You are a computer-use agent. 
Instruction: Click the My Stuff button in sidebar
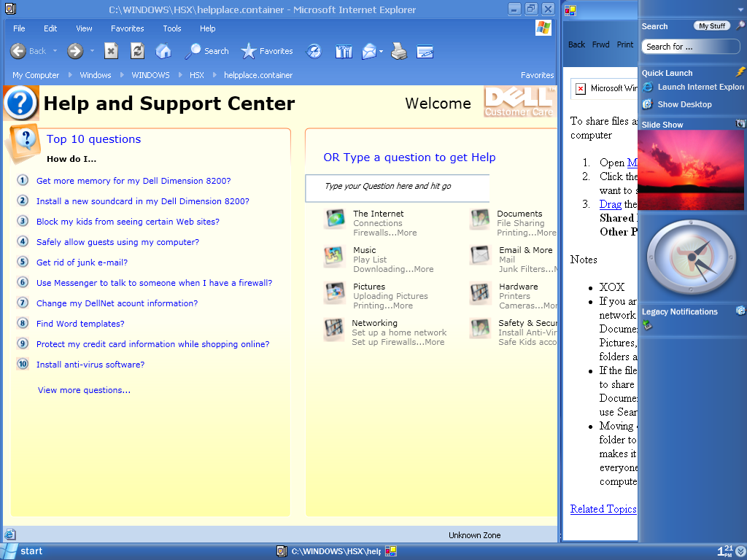(x=712, y=26)
